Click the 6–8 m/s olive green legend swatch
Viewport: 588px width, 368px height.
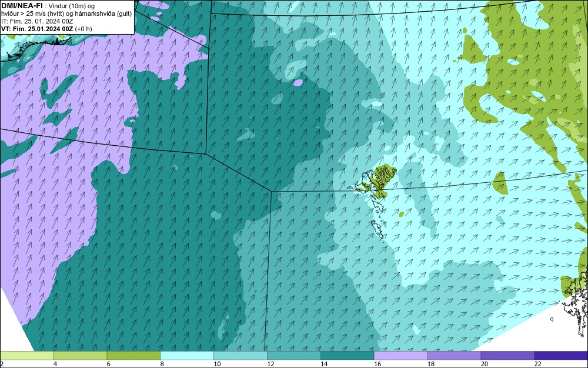coord(133,356)
